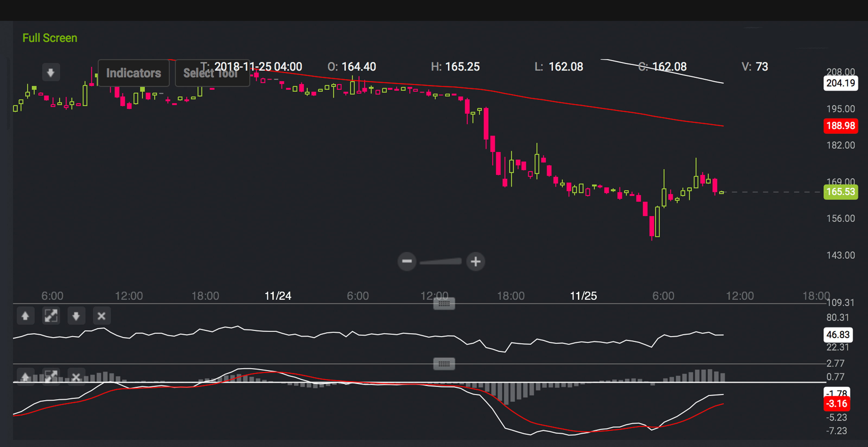868x447 pixels.
Task: Zoom out with the minus button
Action: pyautogui.click(x=407, y=261)
